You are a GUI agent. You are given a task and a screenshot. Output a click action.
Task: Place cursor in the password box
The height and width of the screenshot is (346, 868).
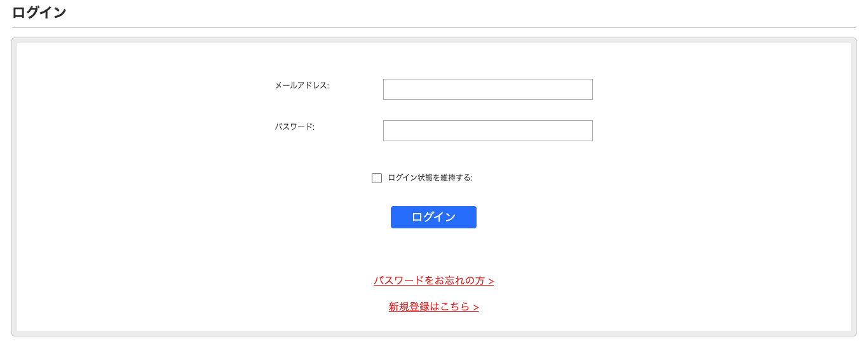pos(487,131)
